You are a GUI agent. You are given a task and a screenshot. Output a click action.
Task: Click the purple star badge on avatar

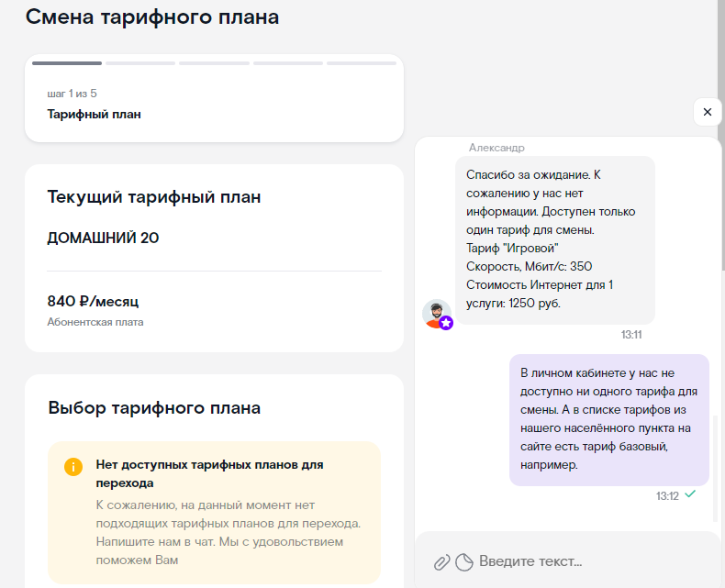click(446, 323)
